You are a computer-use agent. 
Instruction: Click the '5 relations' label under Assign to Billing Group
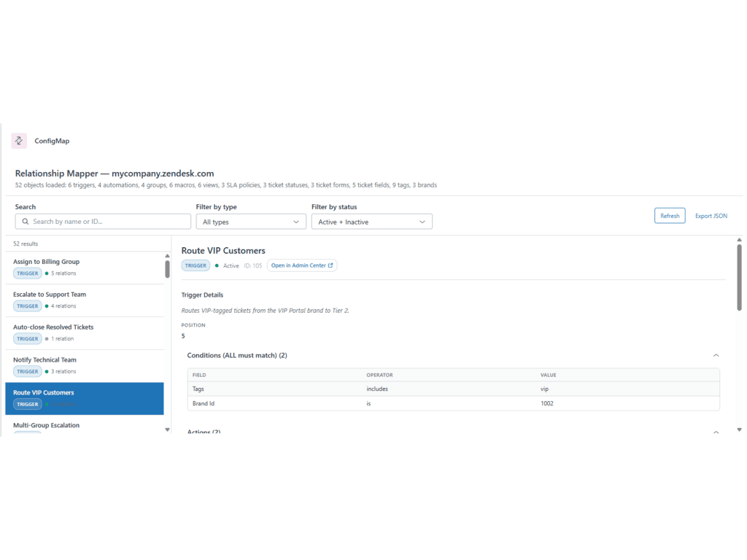pos(64,273)
